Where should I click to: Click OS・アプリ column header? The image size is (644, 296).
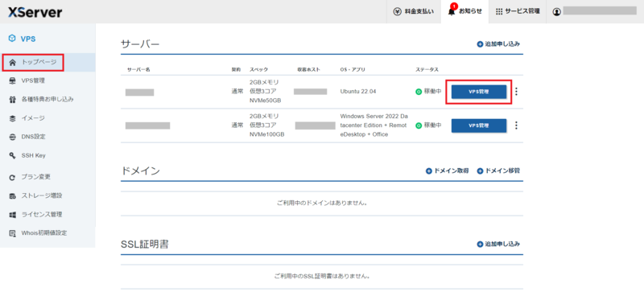point(353,69)
